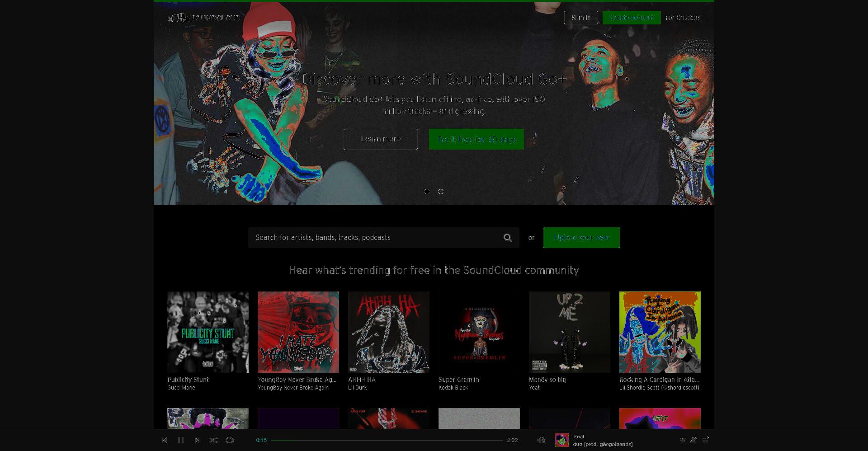Click the 2:32 track duration label
The height and width of the screenshot is (451, 868).
512,440
